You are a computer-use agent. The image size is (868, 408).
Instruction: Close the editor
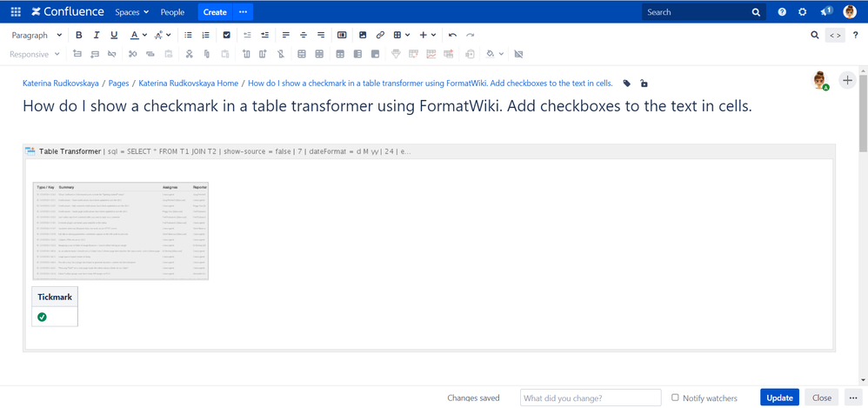(x=822, y=398)
